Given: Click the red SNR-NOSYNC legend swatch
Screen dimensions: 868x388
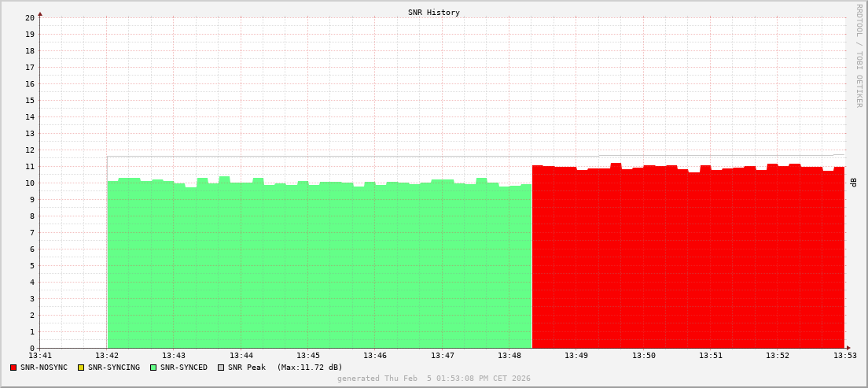Looking at the screenshot, I should [13, 368].
